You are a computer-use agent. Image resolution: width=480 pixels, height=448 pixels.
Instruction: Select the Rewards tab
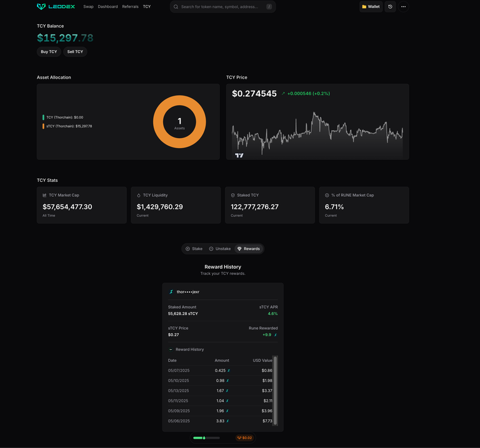coord(249,249)
